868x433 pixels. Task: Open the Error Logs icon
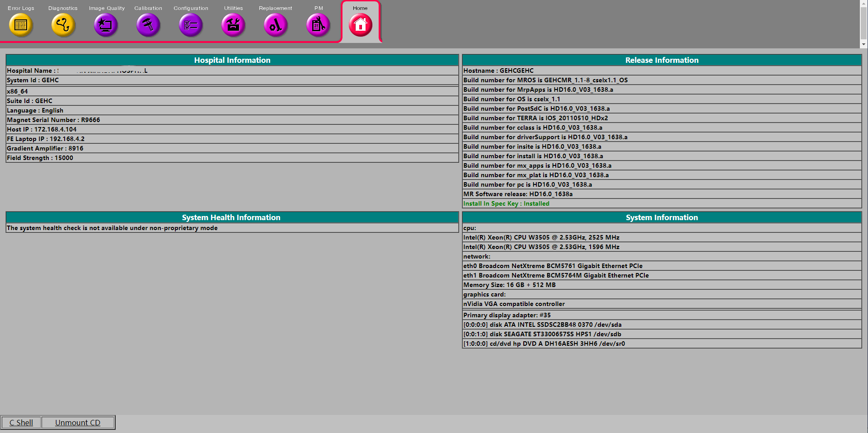click(21, 25)
